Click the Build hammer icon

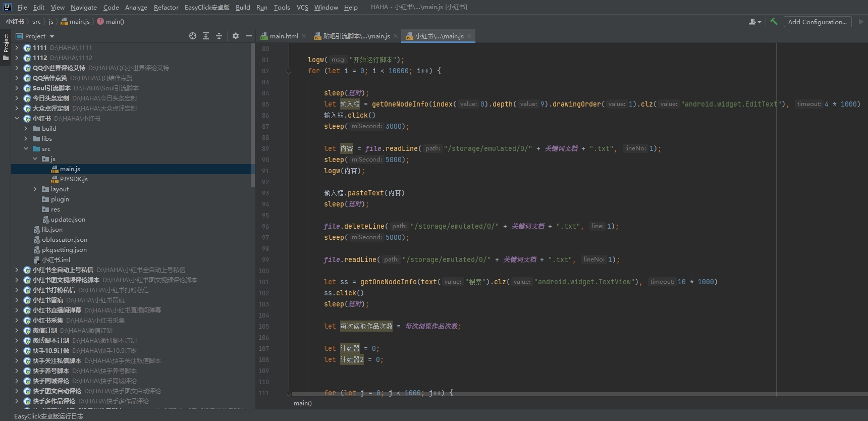point(774,22)
